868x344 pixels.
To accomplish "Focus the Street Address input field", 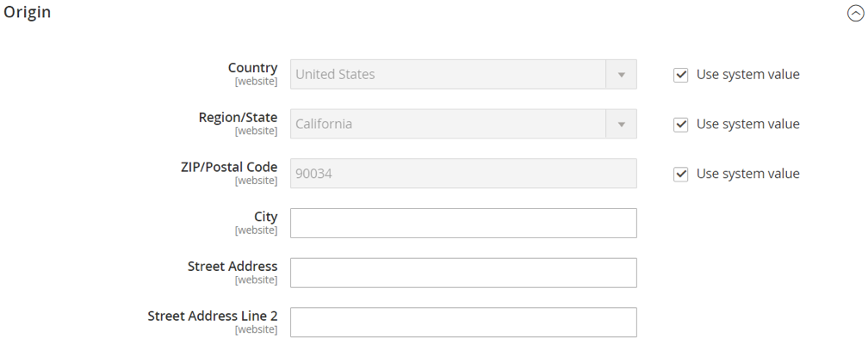I will point(463,273).
